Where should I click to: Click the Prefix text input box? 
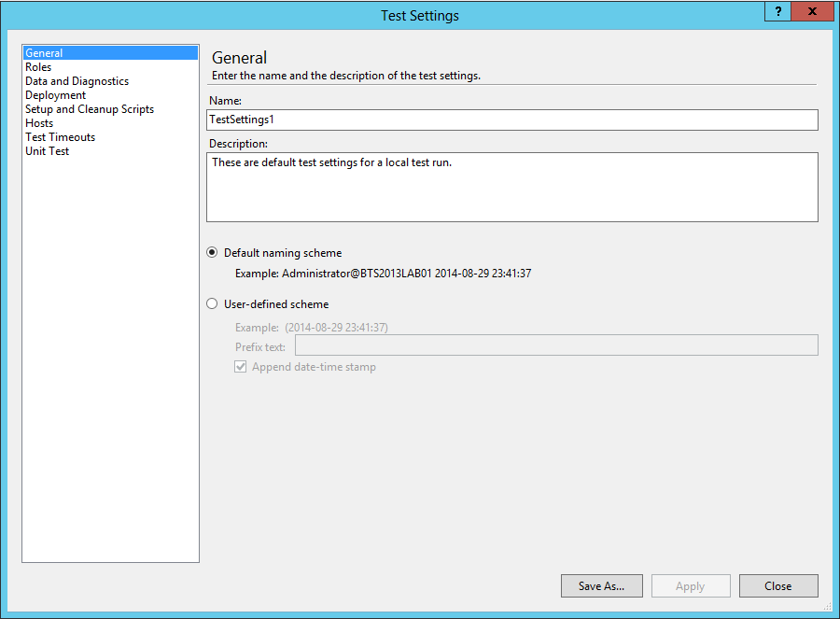[556, 345]
